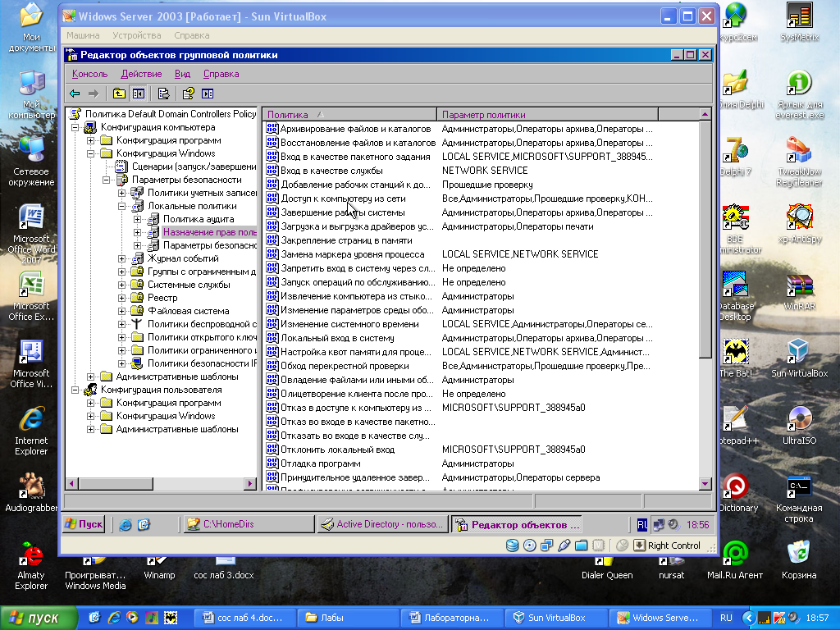Click VirtualBox status bar shared folder icon
840x630 pixels.
pos(582,546)
